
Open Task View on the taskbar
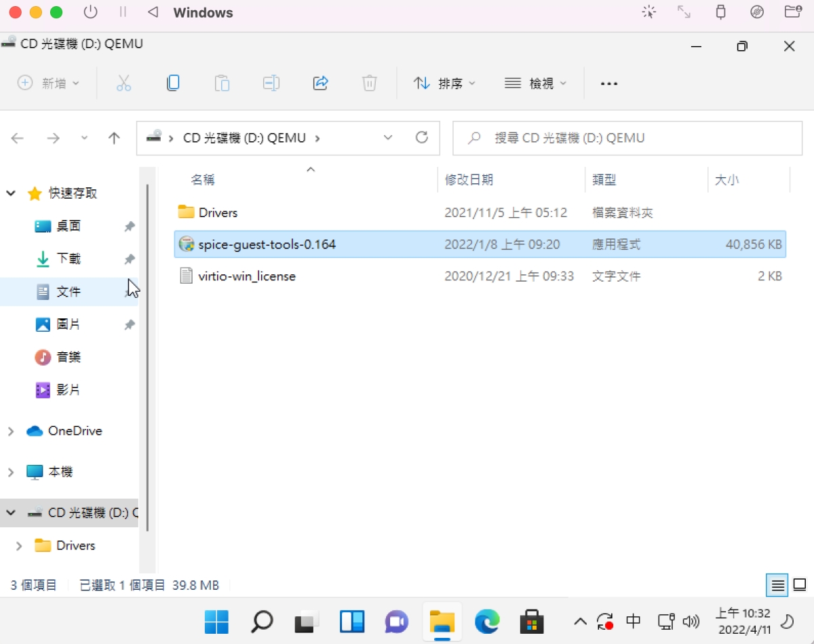pyautogui.click(x=307, y=622)
